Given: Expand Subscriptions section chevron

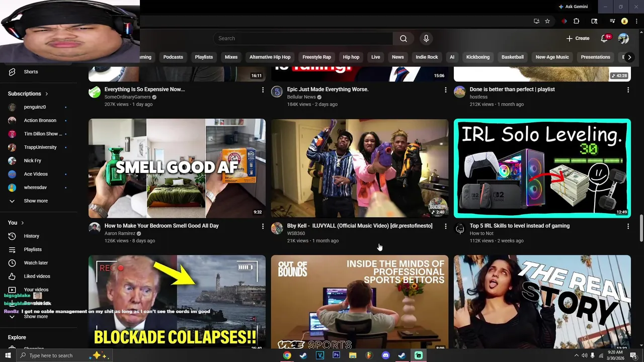Looking at the screenshot, I should [x=47, y=94].
